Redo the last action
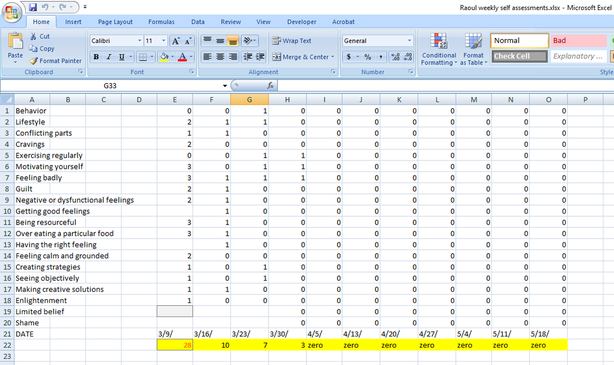 [x=63, y=7]
